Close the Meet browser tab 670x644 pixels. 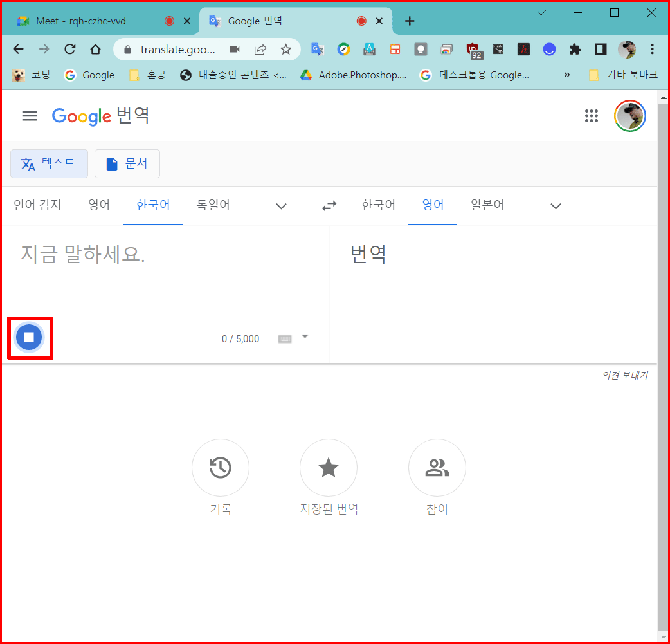[x=187, y=21]
